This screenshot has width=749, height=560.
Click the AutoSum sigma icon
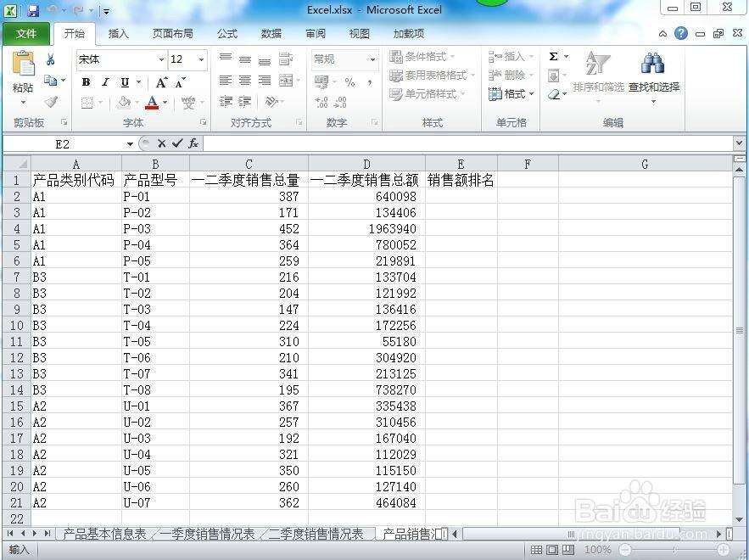point(554,57)
